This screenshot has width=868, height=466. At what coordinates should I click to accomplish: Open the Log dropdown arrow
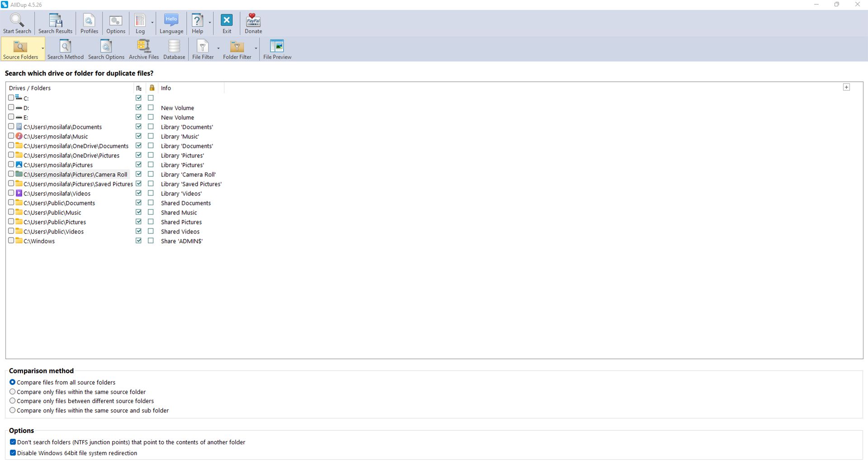tap(152, 23)
